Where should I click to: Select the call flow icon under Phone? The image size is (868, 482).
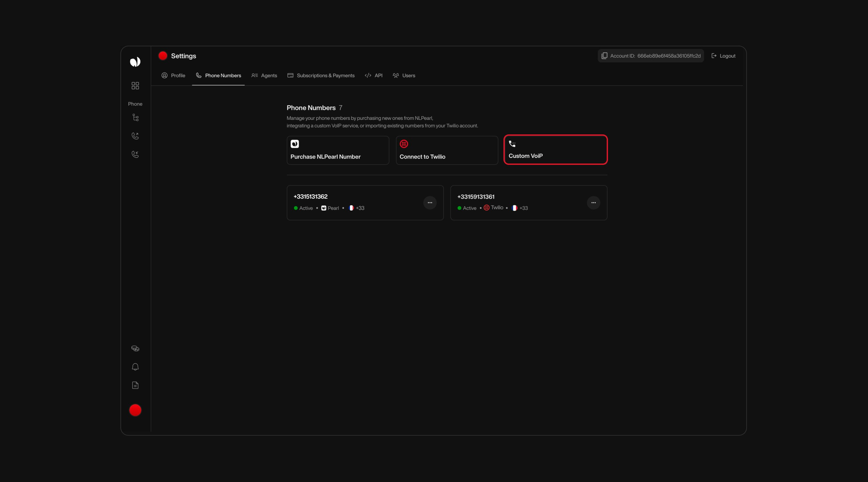(135, 118)
